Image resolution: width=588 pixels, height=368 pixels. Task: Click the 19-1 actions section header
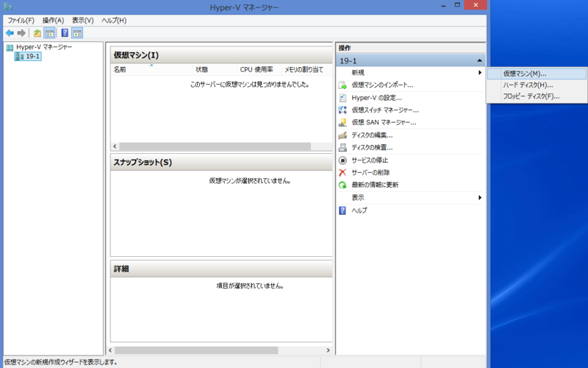point(411,60)
